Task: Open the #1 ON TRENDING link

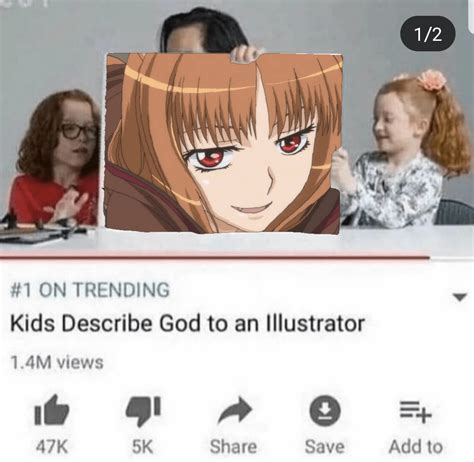Action: coord(90,289)
